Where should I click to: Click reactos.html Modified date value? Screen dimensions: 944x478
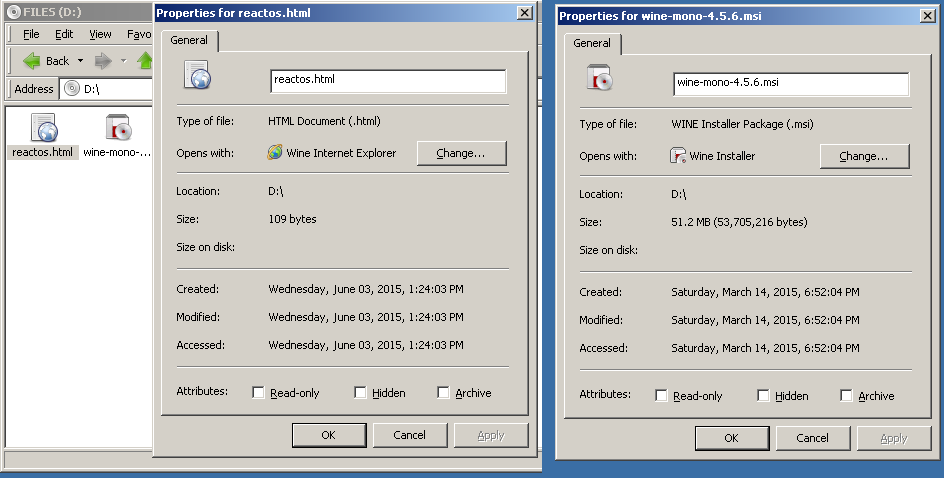366,317
